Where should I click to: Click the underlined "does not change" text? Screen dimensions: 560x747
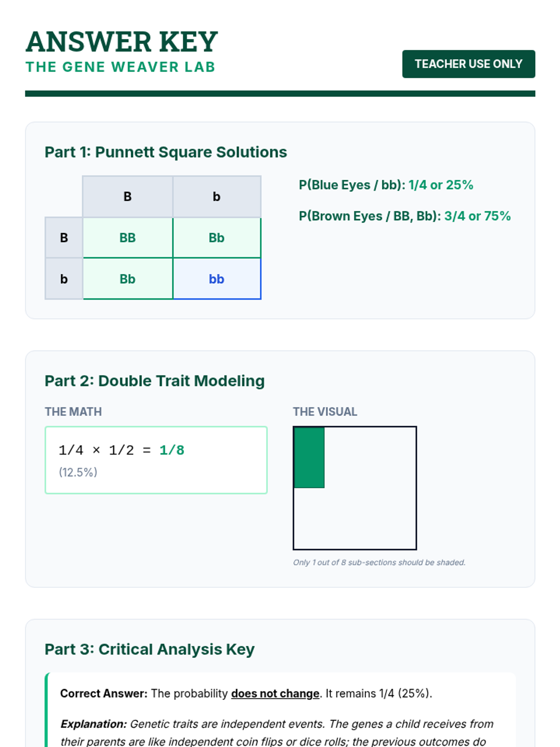[275, 693]
